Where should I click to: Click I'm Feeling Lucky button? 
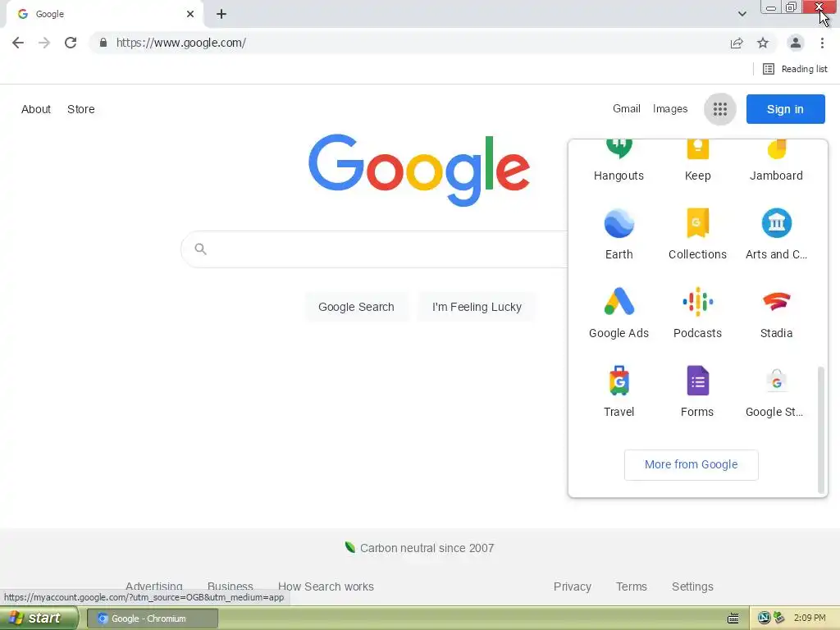[477, 307]
